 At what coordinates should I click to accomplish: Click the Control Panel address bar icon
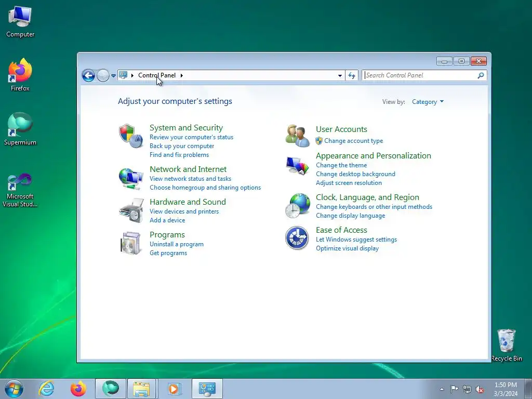pyautogui.click(x=123, y=75)
